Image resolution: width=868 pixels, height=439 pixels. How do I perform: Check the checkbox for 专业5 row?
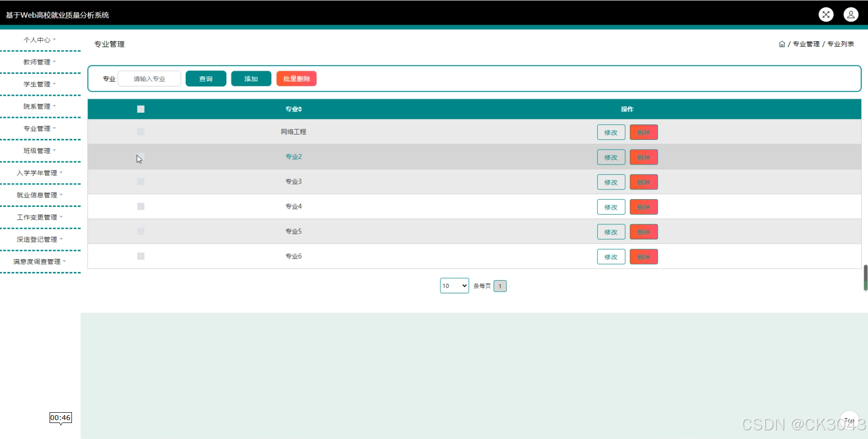(141, 231)
